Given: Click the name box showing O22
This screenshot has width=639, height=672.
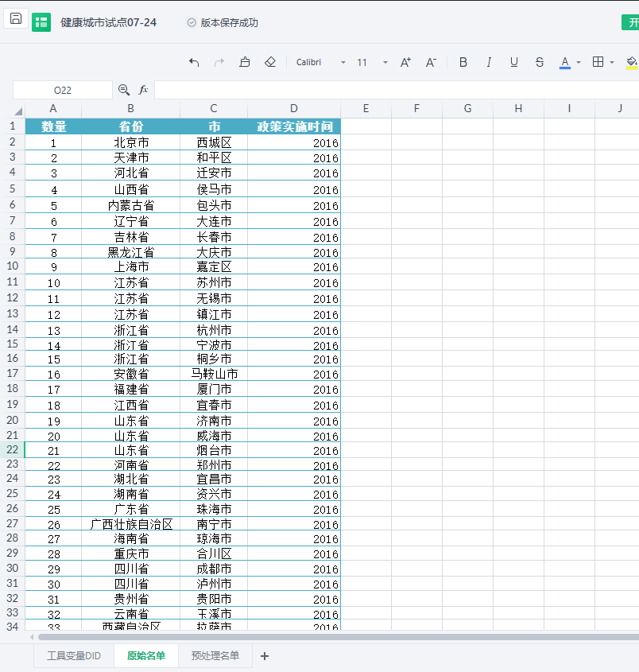Looking at the screenshot, I should 63,90.
